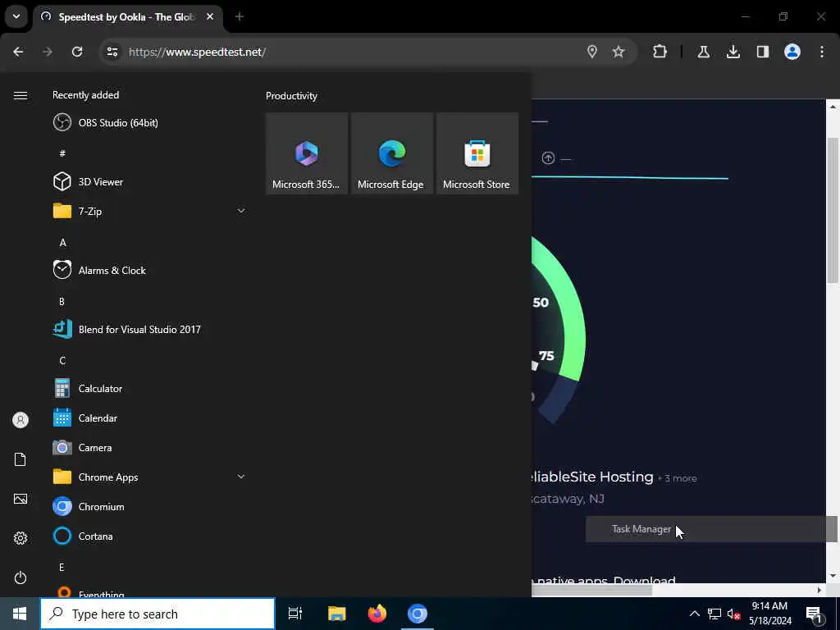The width and height of the screenshot is (840, 630).
Task: Go back in the browser
Action: [x=18, y=52]
